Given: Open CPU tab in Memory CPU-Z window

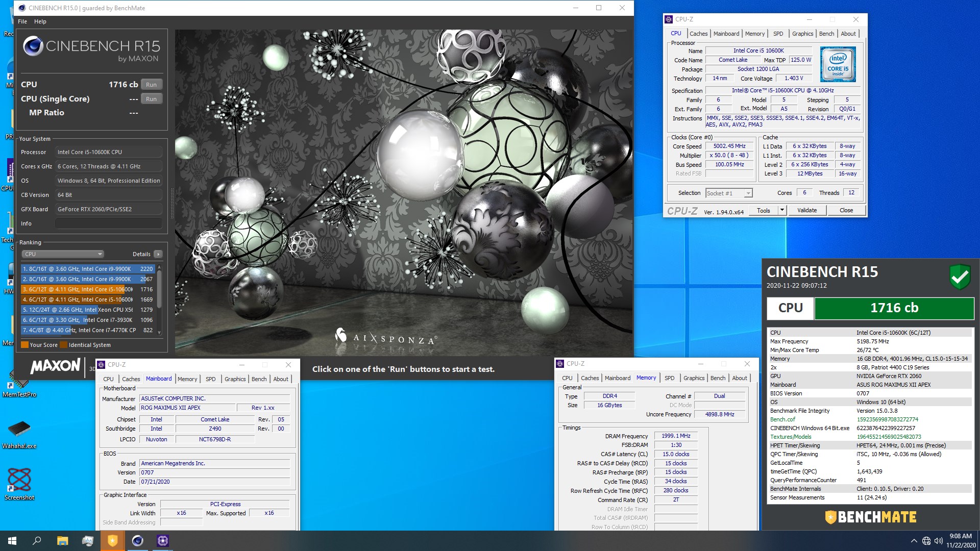Looking at the screenshot, I should coord(567,378).
